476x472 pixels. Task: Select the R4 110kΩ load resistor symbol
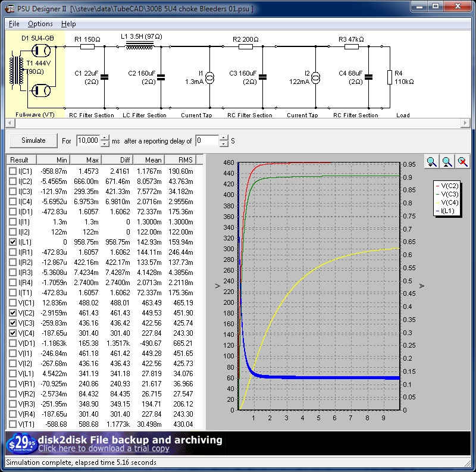390,77
